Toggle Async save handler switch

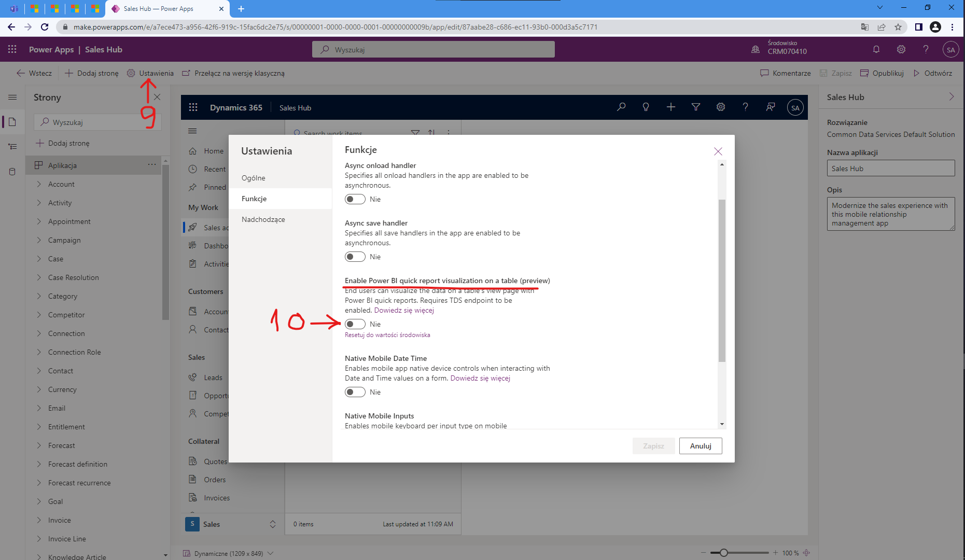pyautogui.click(x=355, y=257)
